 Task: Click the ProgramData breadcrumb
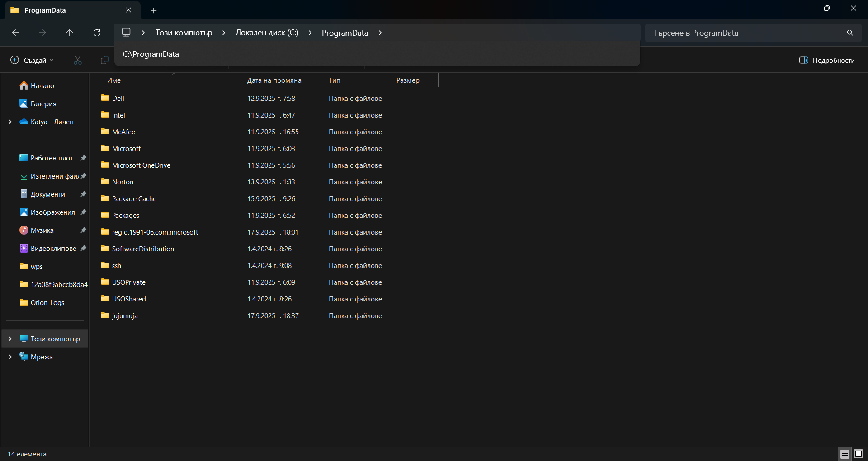[345, 33]
